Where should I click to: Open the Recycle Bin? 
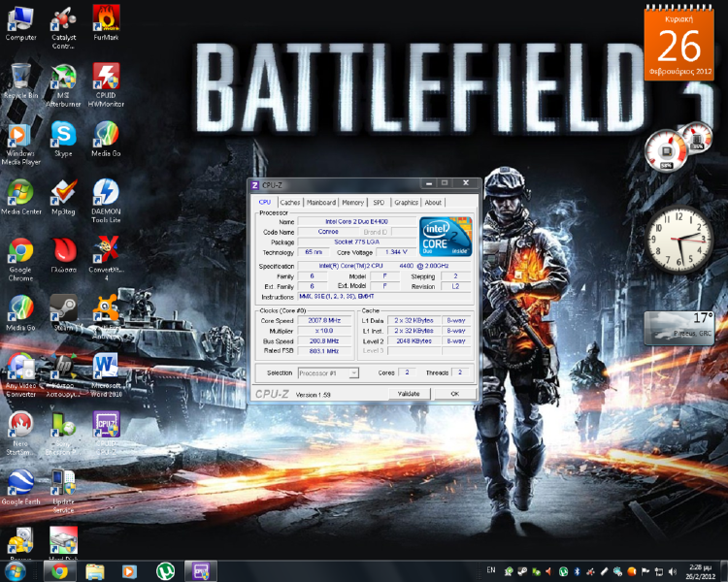(x=20, y=81)
